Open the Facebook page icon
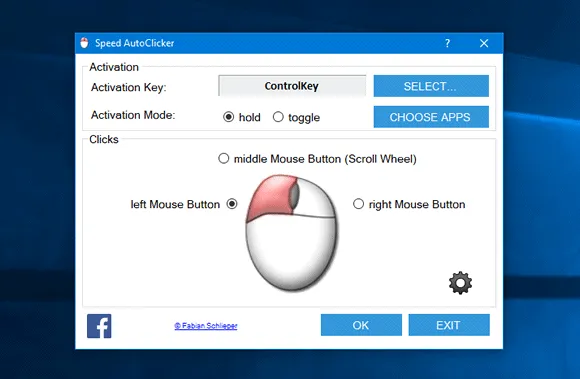This screenshot has width=580, height=379. (99, 326)
